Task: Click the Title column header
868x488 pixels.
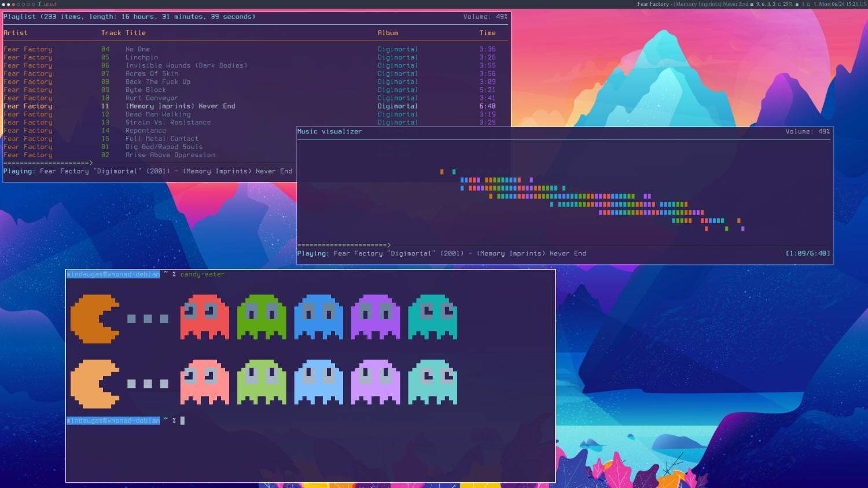Action: tap(136, 33)
